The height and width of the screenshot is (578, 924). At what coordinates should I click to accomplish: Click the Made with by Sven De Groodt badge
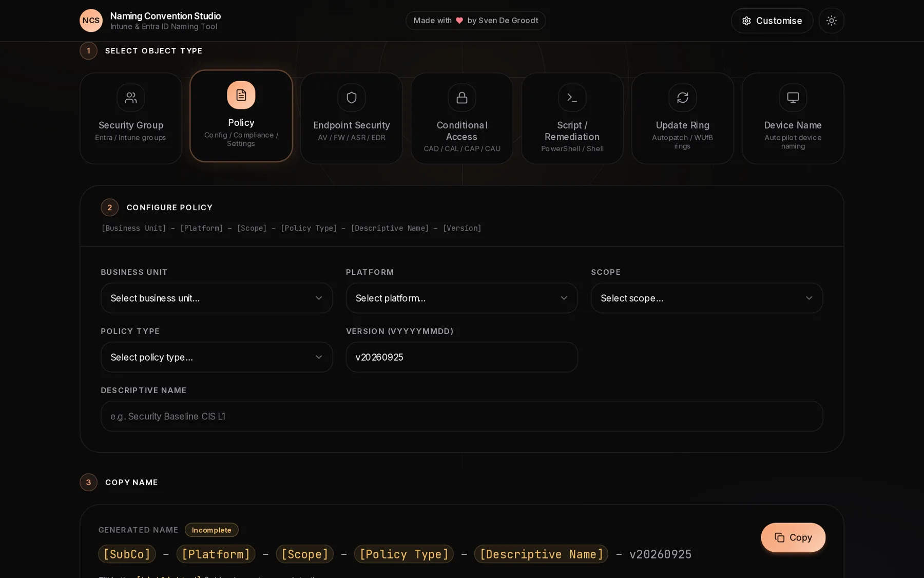tap(475, 21)
